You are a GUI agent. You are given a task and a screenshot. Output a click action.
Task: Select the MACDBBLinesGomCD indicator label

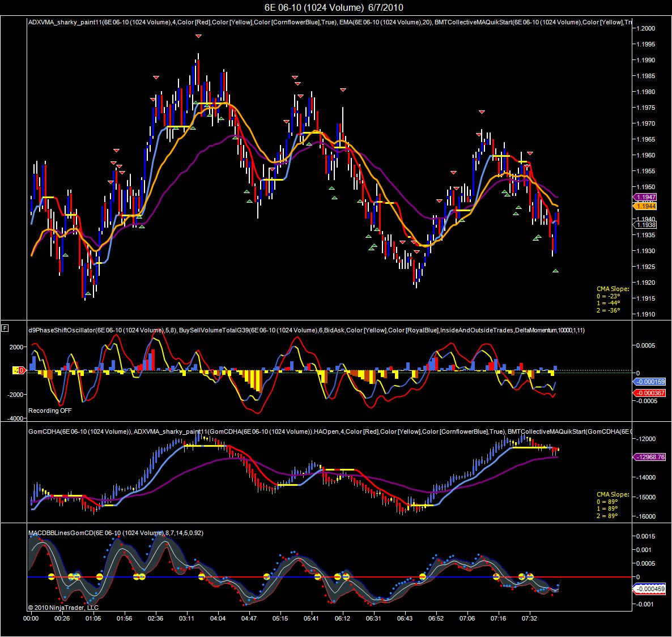[x=116, y=533]
